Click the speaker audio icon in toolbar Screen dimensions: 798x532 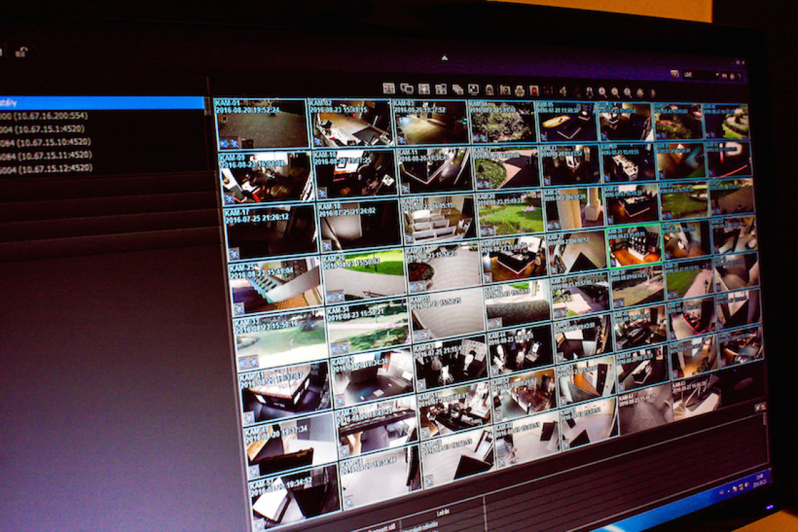562,91
